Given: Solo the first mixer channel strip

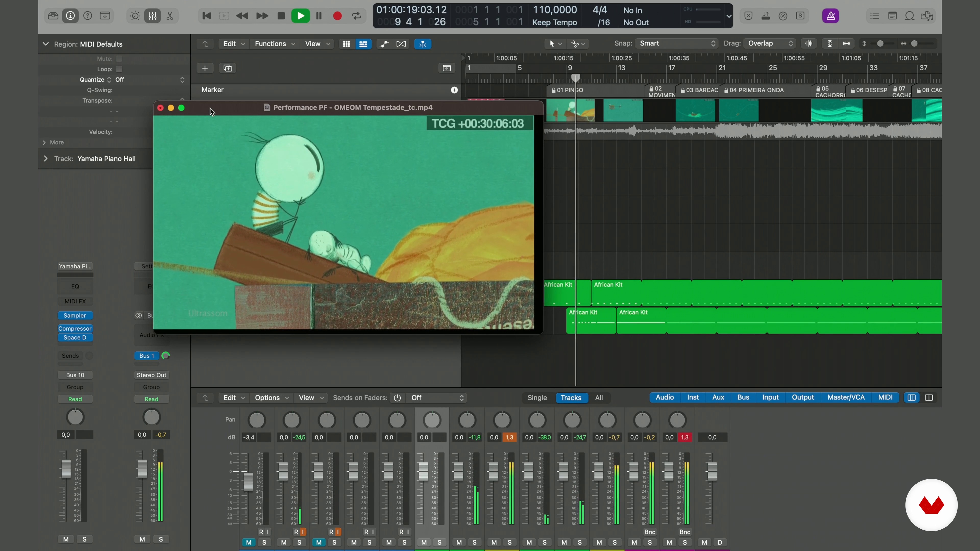Looking at the screenshot, I should (x=264, y=543).
